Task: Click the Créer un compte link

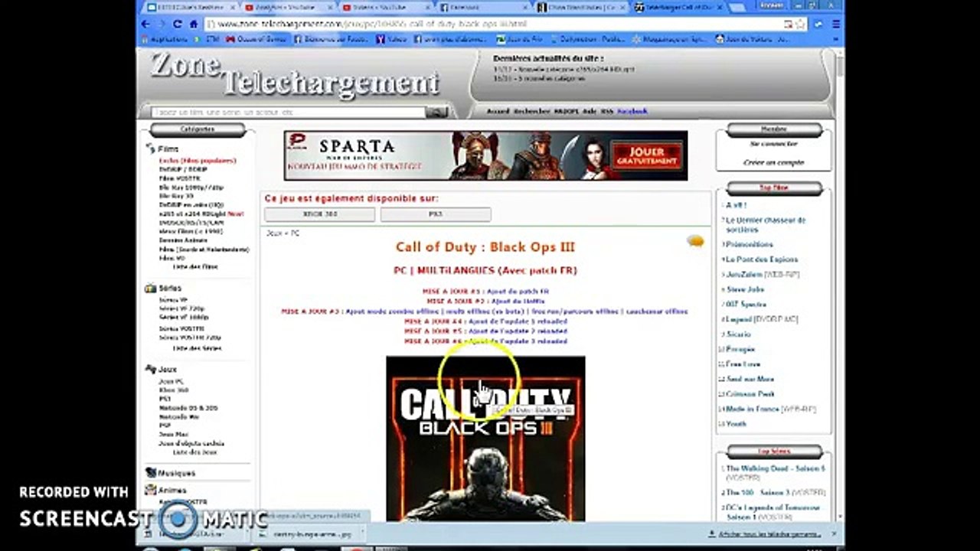Action: click(x=773, y=162)
